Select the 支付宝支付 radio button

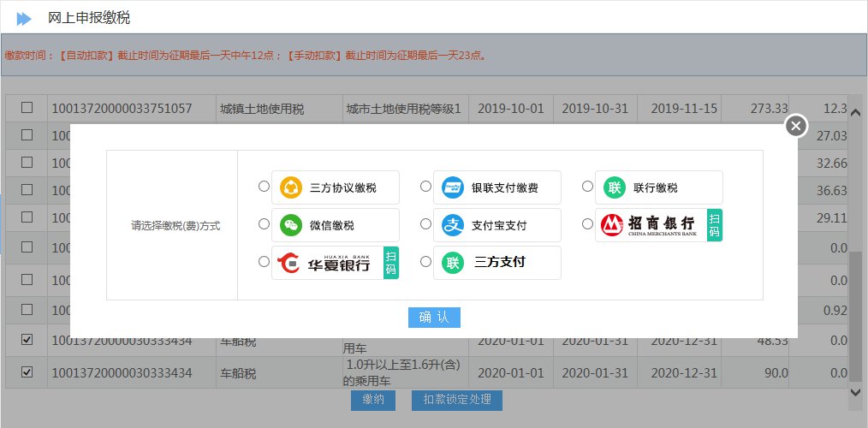tap(425, 224)
